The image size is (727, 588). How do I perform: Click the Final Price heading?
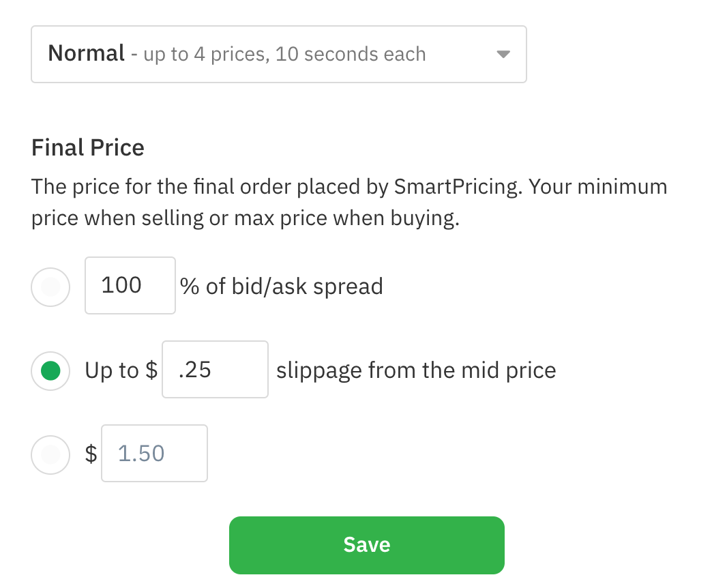tap(87, 147)
